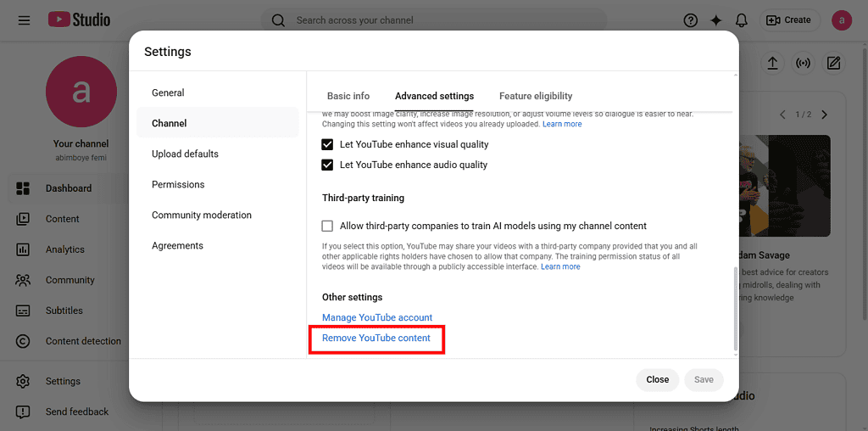Click the go live broadcast icon
The image size is (868, 431).
804,63
